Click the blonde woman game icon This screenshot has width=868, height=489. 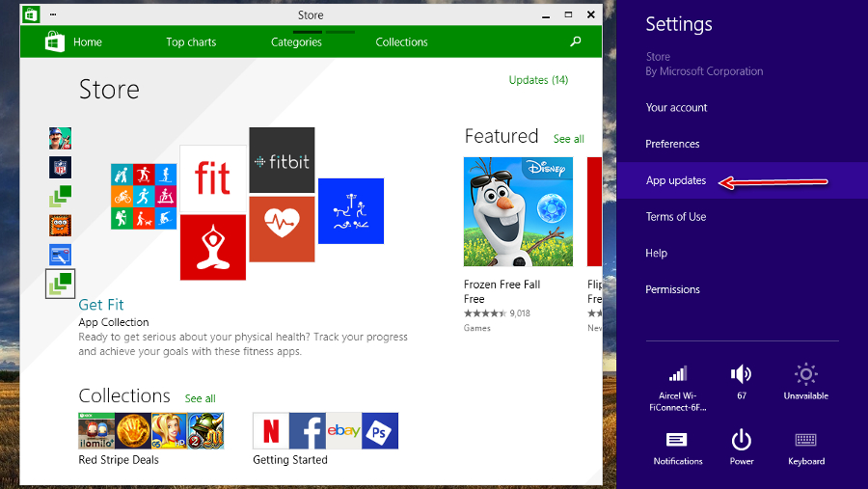point(169,430)
